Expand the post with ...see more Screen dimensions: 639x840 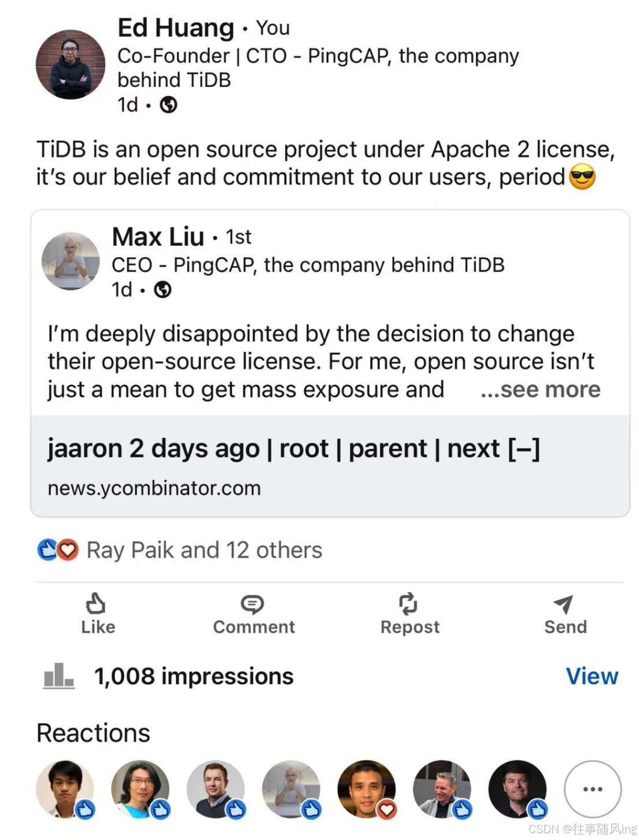[541, 389]
